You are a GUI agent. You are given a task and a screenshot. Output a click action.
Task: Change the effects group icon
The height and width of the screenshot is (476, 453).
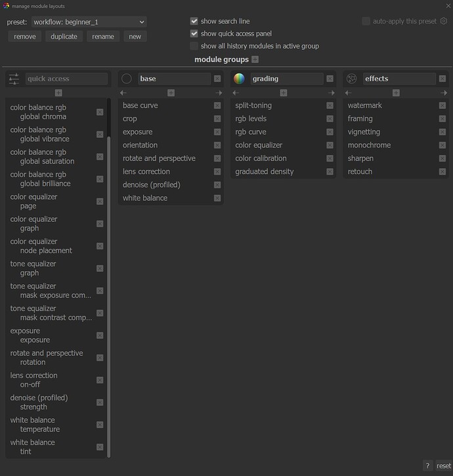click(x=352, y=79)
